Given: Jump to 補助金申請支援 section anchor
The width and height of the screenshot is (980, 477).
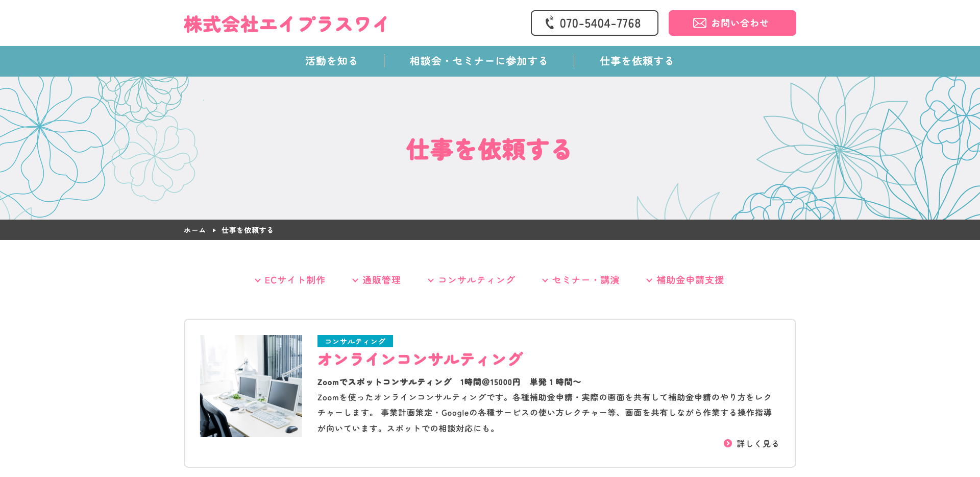Looking at the screenshot, I should (690, 280).
